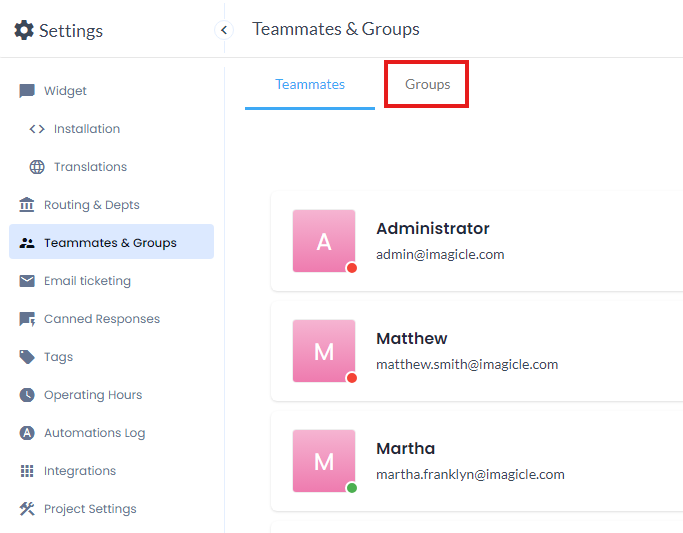
Task: Open the Automations Log menu item
Action: [94, 433]
